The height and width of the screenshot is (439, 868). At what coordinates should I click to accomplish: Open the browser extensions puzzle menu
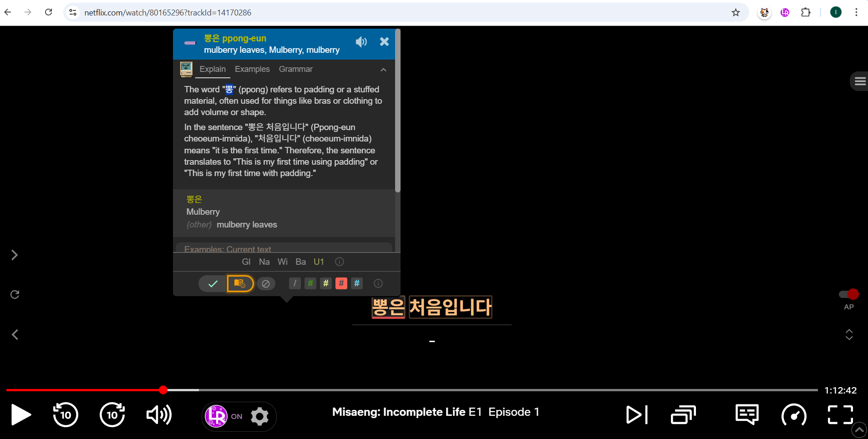coord(806,12)
